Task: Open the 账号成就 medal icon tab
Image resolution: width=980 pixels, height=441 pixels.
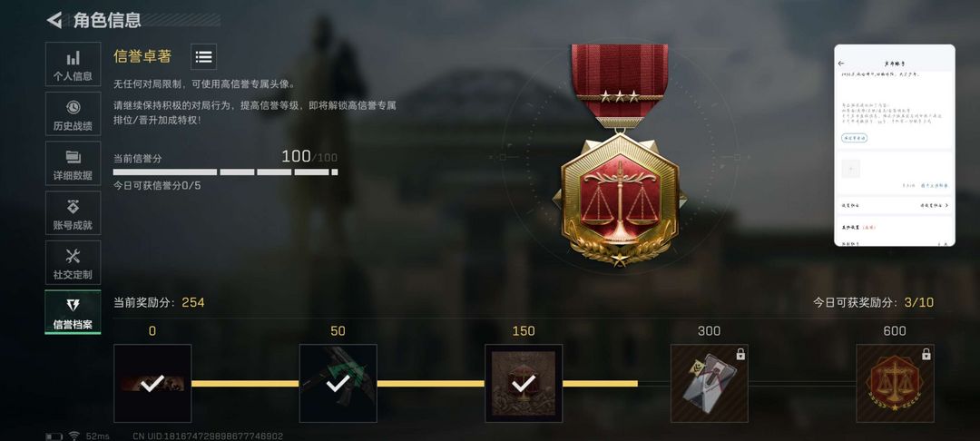Action: 73,213
